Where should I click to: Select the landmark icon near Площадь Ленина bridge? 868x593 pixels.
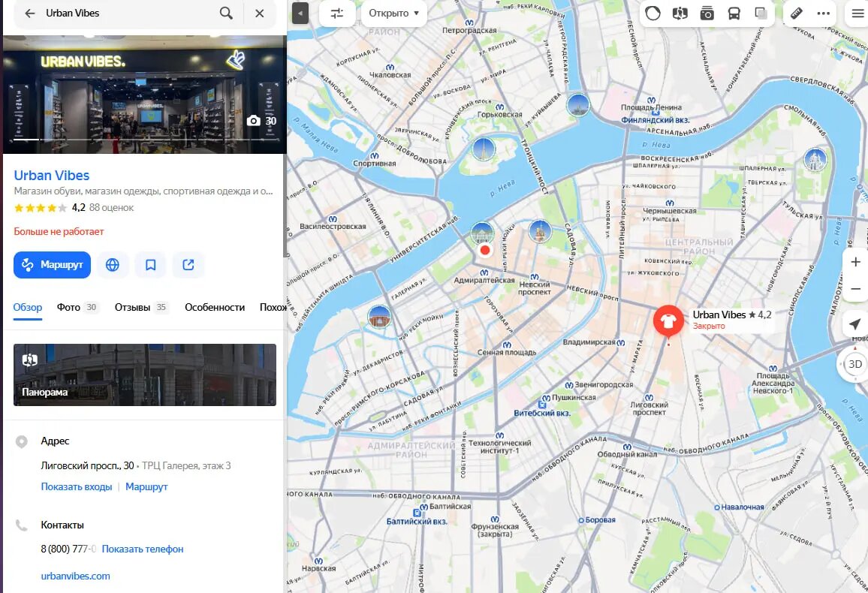coord(578,104)
